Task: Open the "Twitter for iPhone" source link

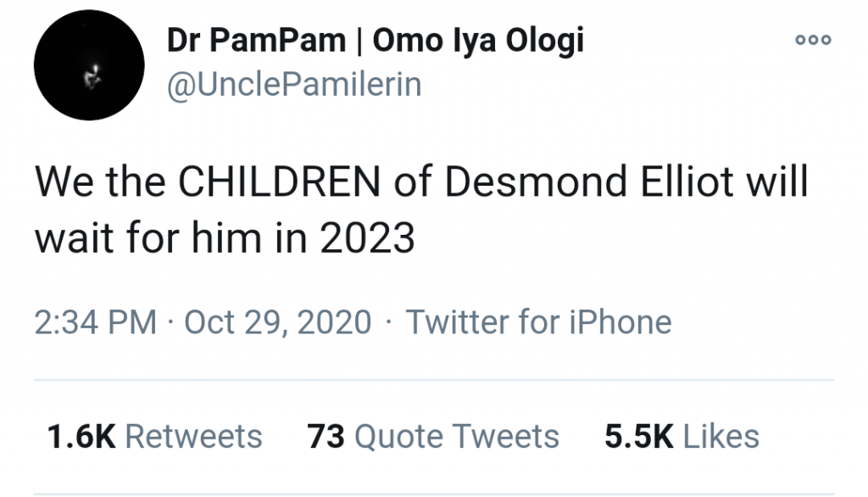Action: tap(539, 322)
